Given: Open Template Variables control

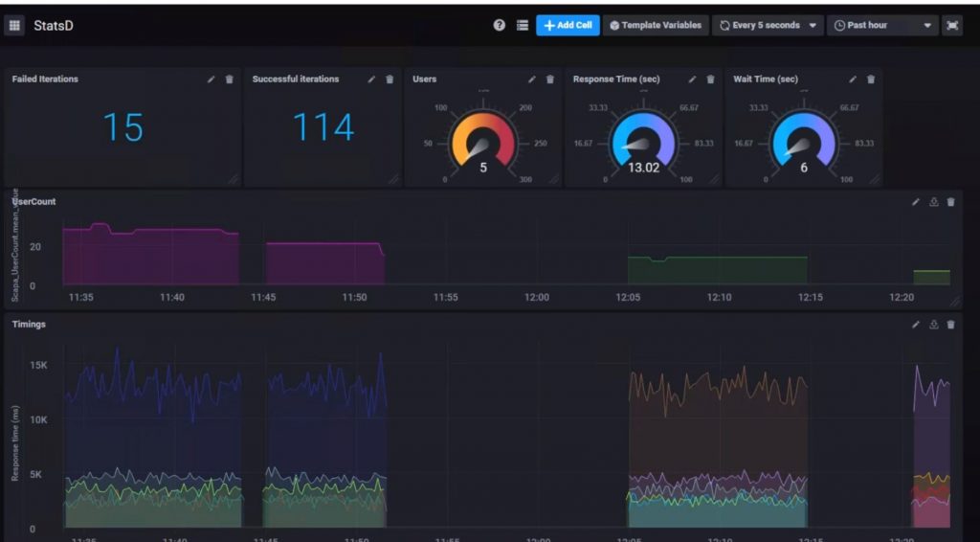Looking at the screenshot, I should tap(656, 25).
